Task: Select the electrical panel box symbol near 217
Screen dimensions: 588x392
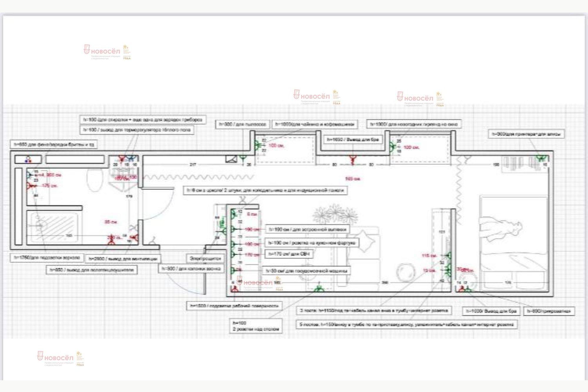Action: [231, 159]
